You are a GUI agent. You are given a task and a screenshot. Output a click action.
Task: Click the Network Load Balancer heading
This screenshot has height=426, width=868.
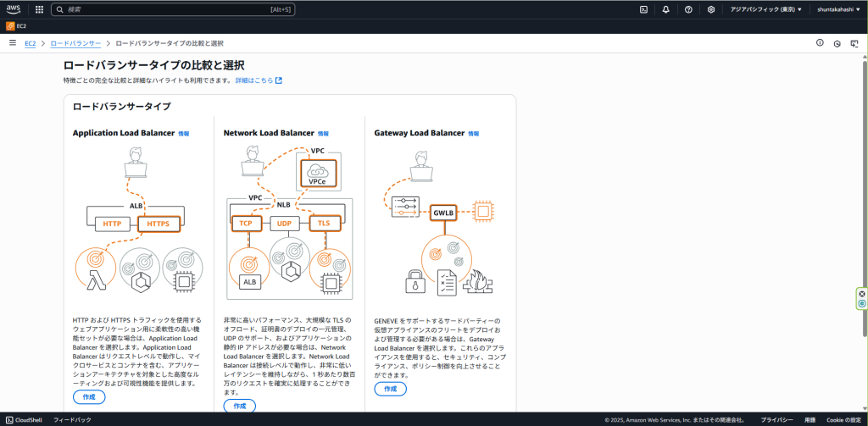(269, 133)
